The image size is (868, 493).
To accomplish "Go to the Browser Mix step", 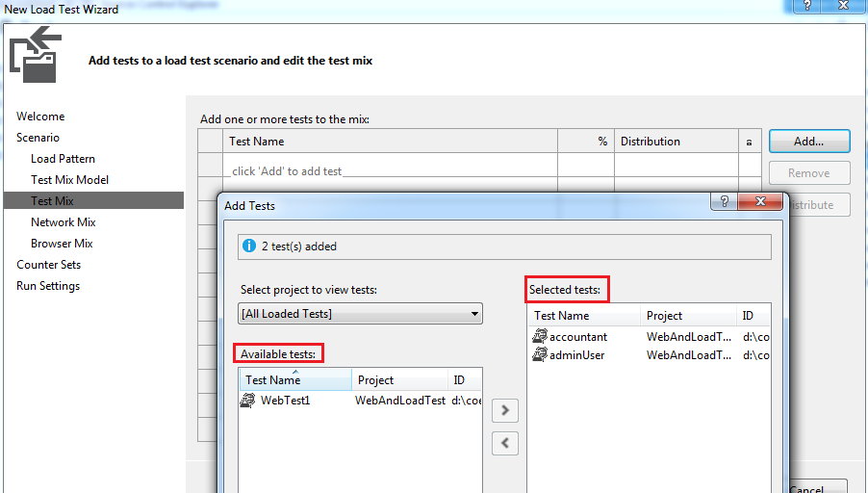I will (62, 244).
